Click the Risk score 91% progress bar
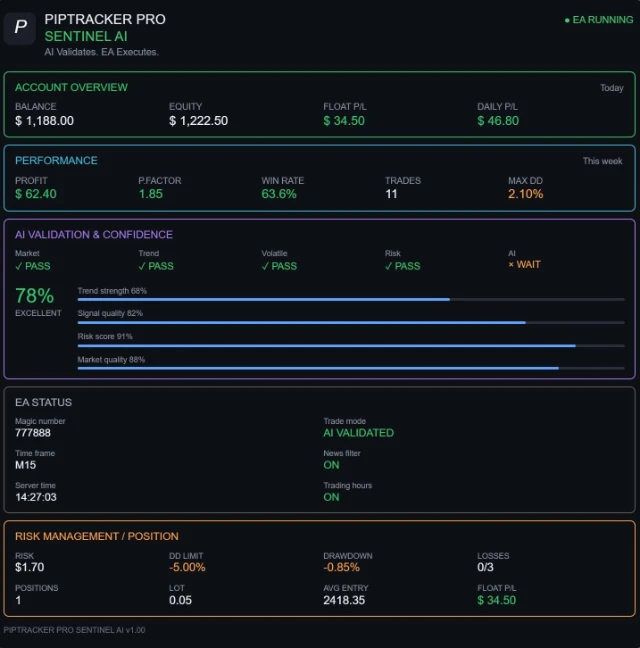This screenshot has height=648, width=640. tap(351, 345)
